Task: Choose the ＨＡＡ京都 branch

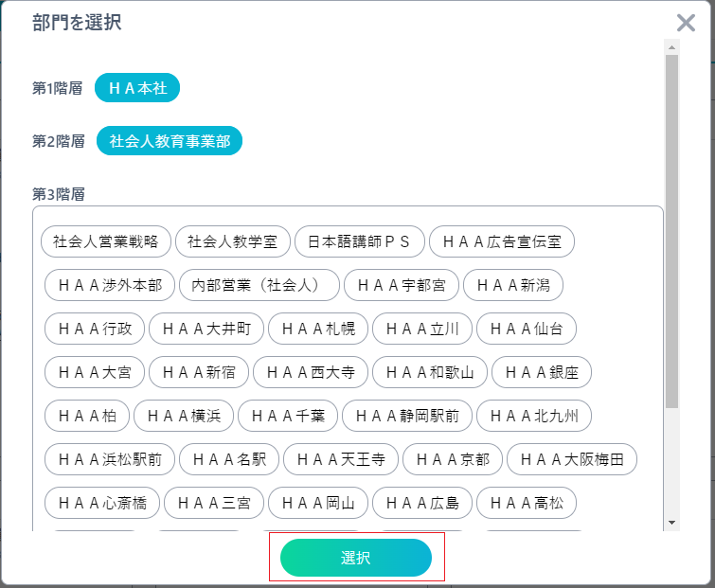Action: click(452, 459)
